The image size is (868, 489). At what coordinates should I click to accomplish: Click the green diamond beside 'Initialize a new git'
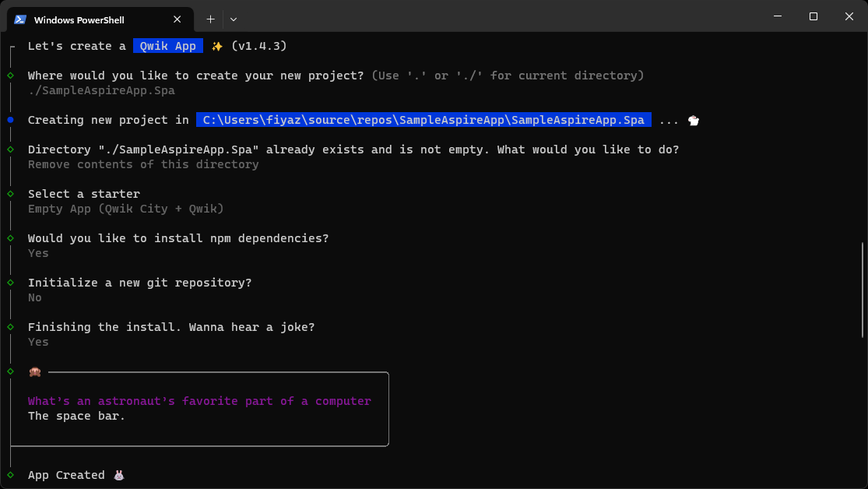11,283
